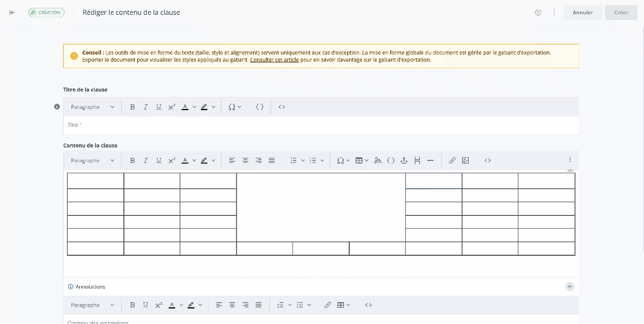Click into the Titre input field
This screenshot has height=324, width=644.
(321, 125)
